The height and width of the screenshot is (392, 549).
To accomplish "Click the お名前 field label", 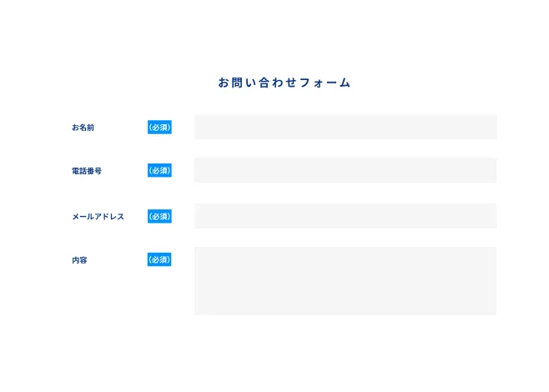I will pyautogui.click(x=83, y=128).
